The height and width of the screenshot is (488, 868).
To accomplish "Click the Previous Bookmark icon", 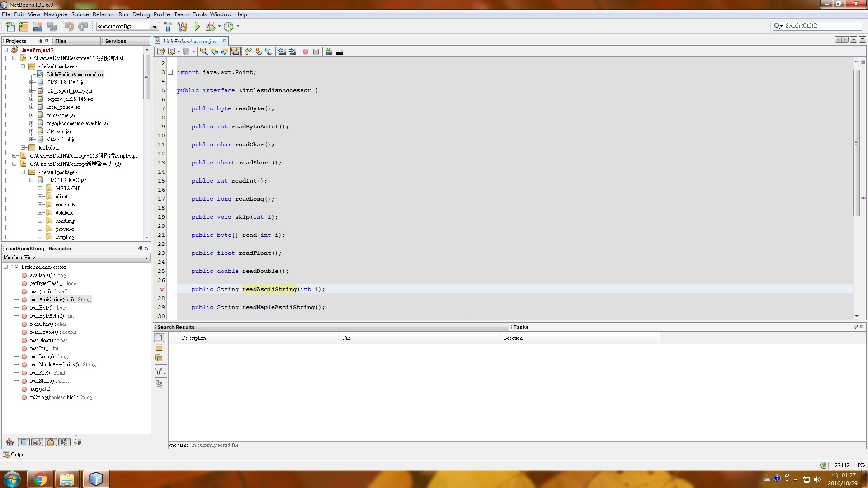I will point(248,52).
